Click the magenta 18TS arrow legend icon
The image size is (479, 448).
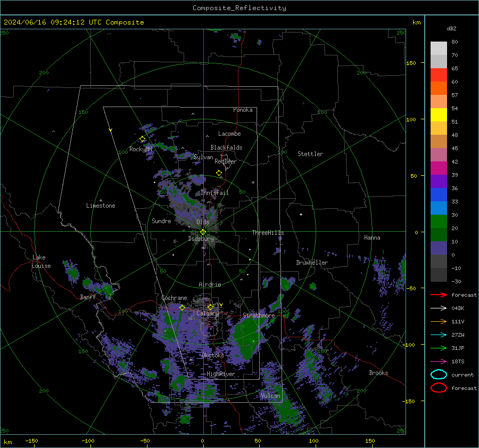(x=439, y=362)
